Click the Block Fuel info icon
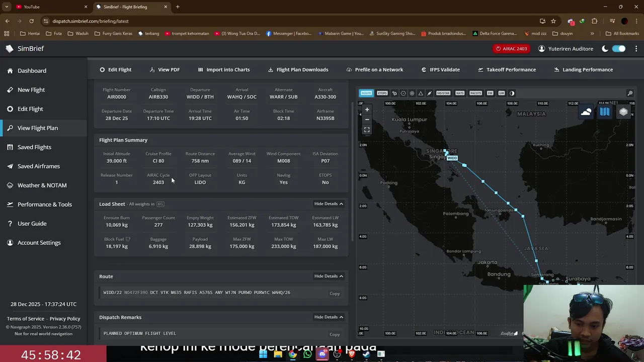The image size is (644, 362). coord(128,239)
